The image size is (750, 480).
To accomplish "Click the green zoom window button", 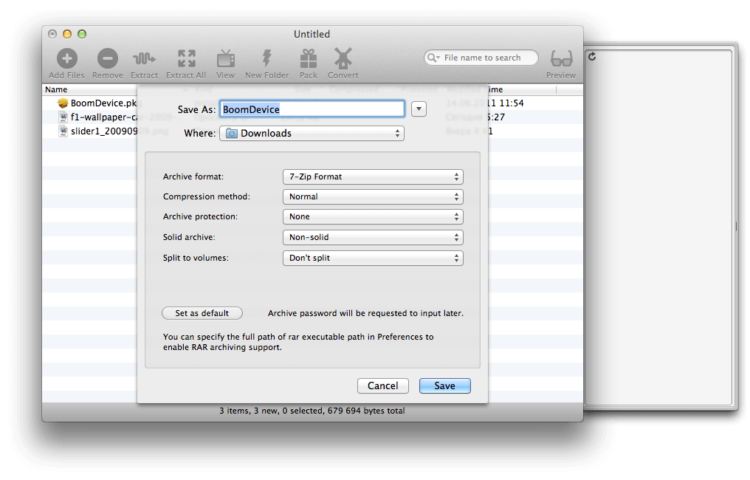I will (x=82, y=34).
